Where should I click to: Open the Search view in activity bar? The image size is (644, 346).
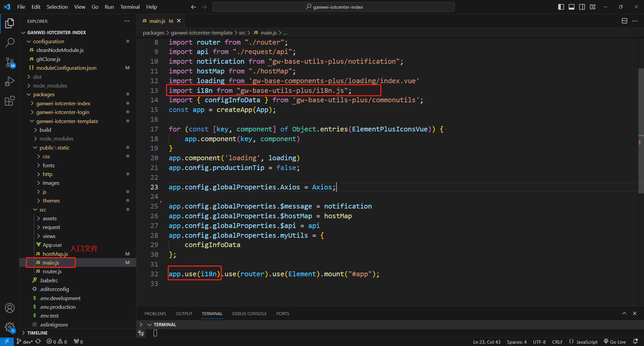pos(10,43)
